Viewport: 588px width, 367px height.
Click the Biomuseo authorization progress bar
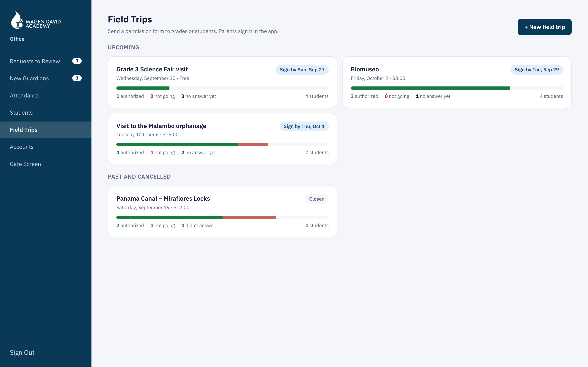[457, 88]
